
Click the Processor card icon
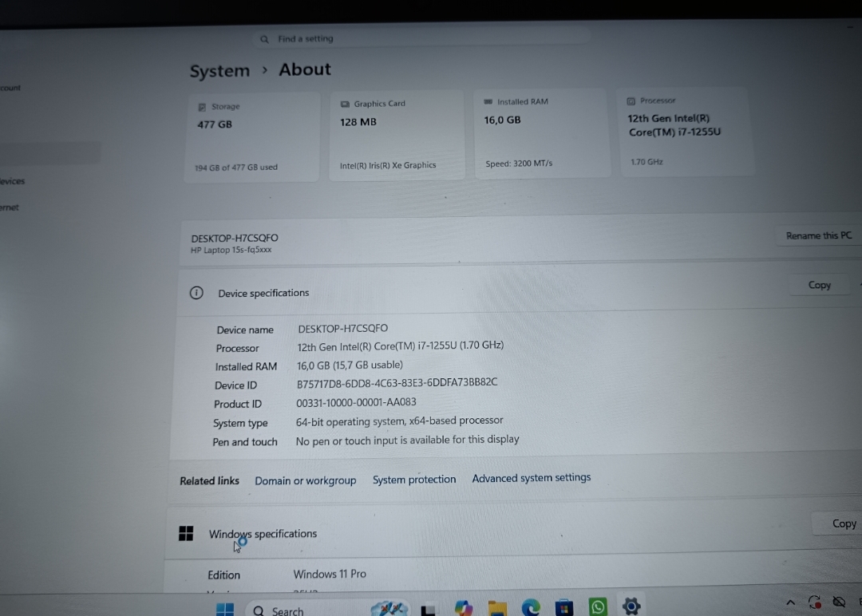point(631,101)
